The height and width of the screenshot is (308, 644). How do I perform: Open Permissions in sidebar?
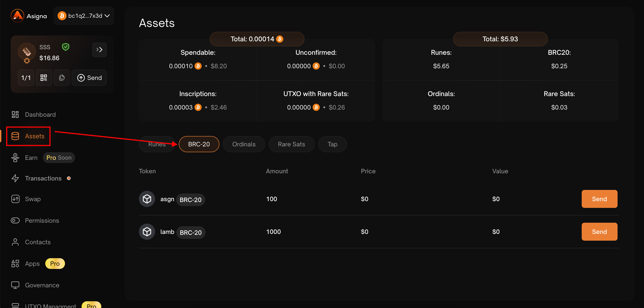(x=42, y=220)
